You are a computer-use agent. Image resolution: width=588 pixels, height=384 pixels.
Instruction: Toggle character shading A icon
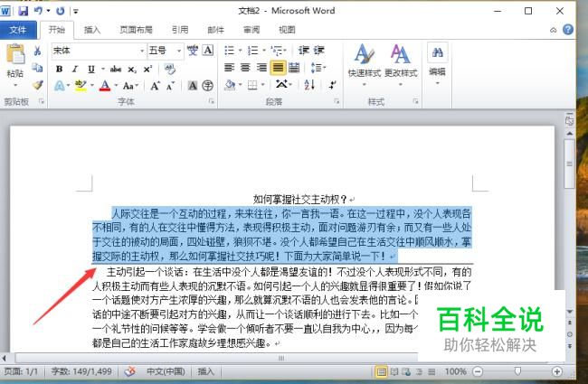[x=193, y=86]
